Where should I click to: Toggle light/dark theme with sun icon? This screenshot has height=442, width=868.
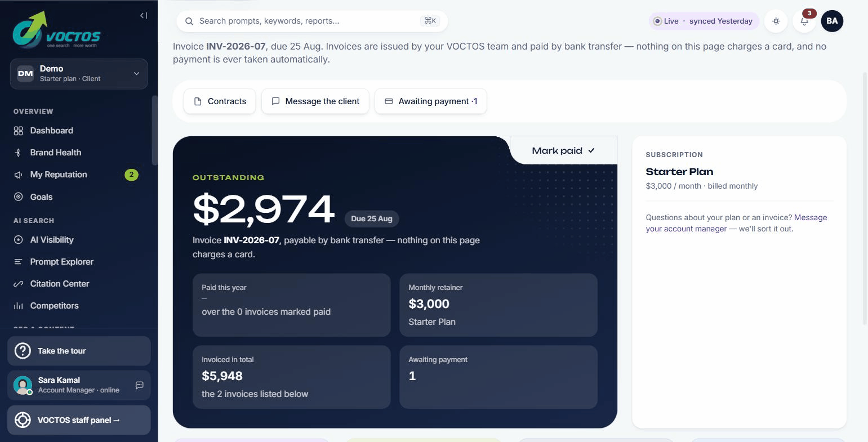tap(776, 21)
